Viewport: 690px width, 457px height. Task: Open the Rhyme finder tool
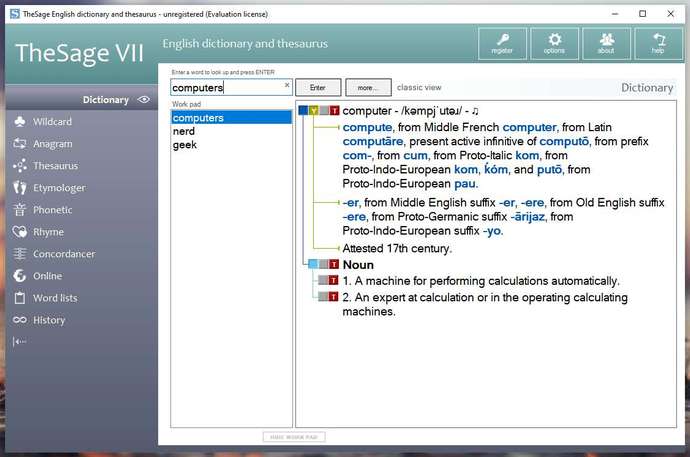(x=48, y=232)
